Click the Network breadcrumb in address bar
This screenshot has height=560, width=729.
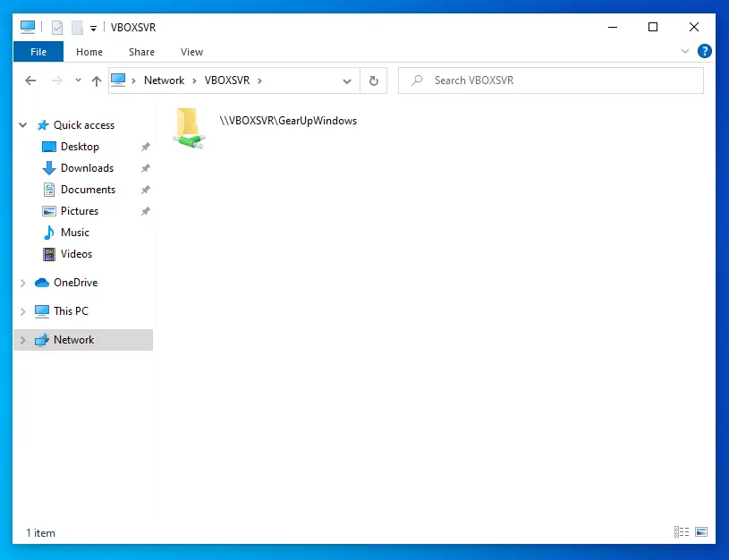coord(164,81)
